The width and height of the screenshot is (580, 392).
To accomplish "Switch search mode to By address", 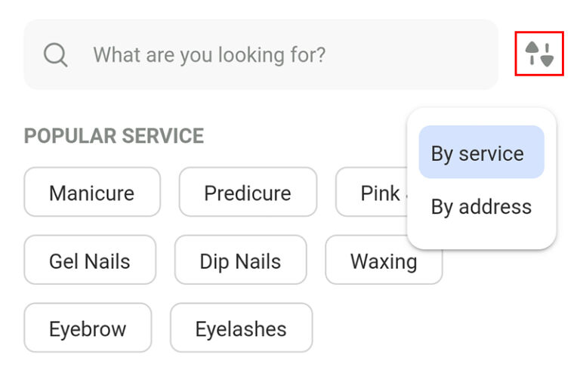I will point(481,206).
